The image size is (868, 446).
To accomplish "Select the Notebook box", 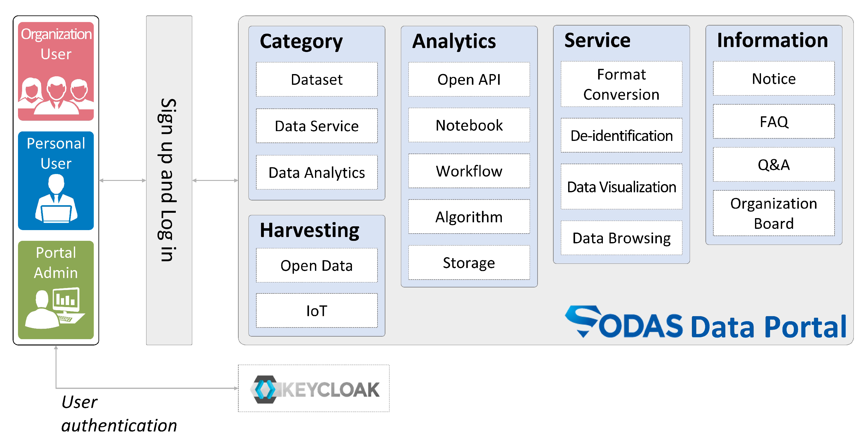I will point(469,125).
